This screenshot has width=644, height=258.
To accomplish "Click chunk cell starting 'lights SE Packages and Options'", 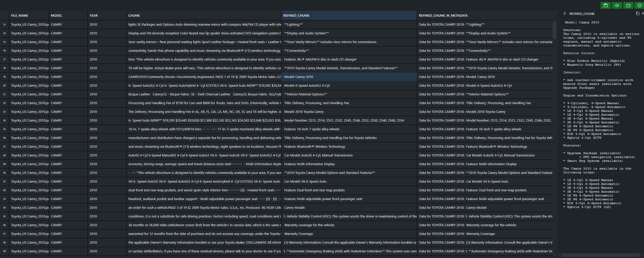I will 204,25.
